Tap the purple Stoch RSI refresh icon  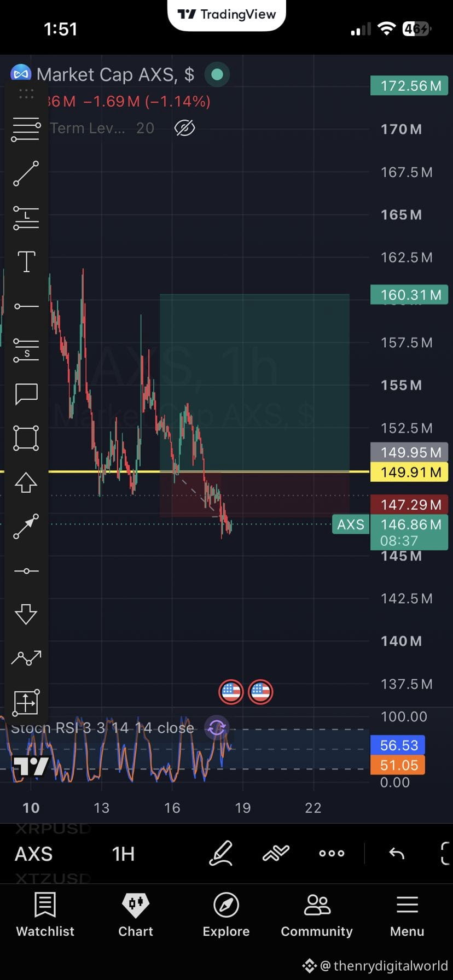click(217, 727)
